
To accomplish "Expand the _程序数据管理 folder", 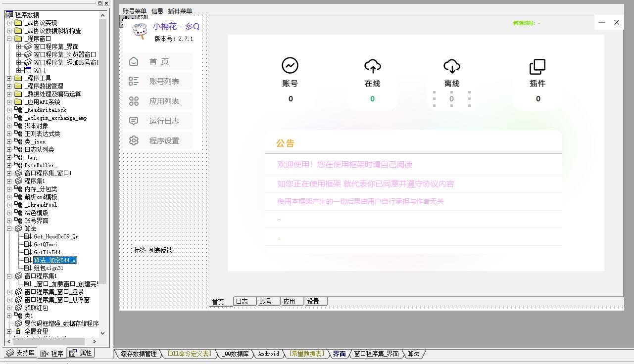I will 9,86.
